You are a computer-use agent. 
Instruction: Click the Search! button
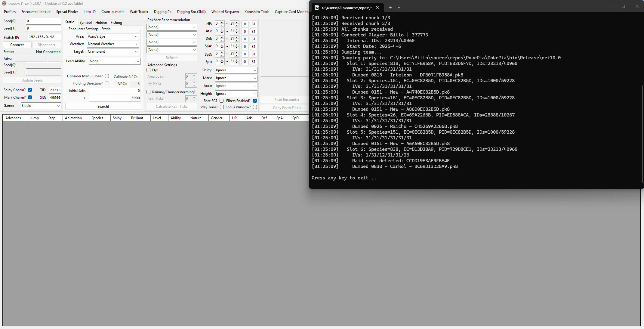click(103, 107)
